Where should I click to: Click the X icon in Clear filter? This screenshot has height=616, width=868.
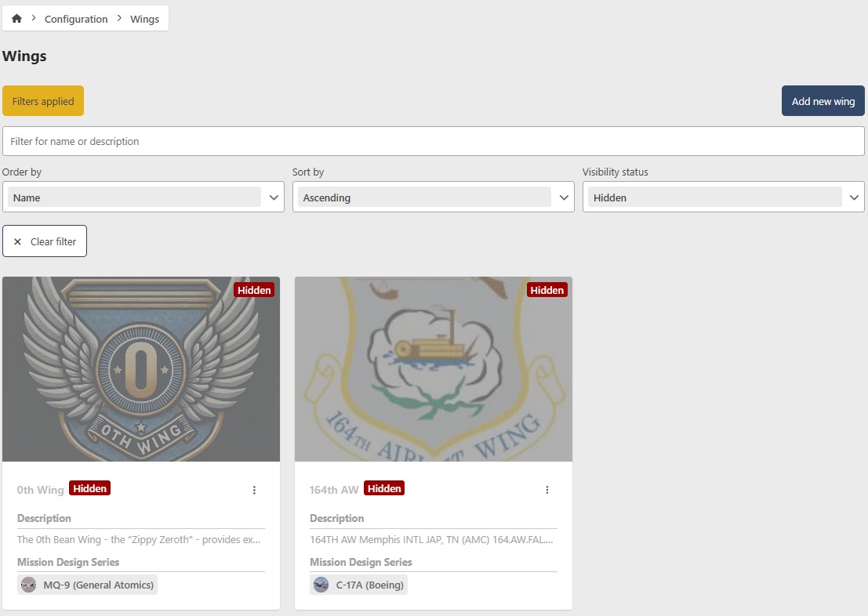17,241
